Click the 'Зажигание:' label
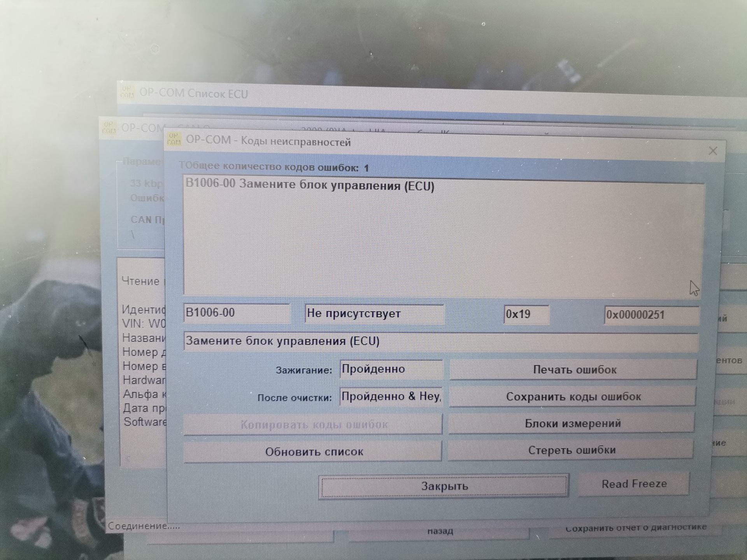Screen dimensions: 747x560 tap(304, 370)
